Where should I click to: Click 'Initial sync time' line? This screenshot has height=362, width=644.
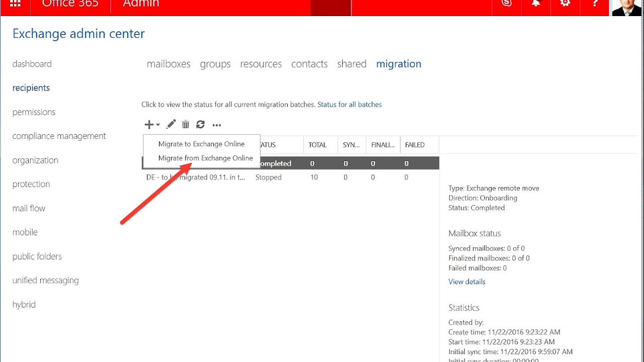pyautogui.click(x=510, y=352)
